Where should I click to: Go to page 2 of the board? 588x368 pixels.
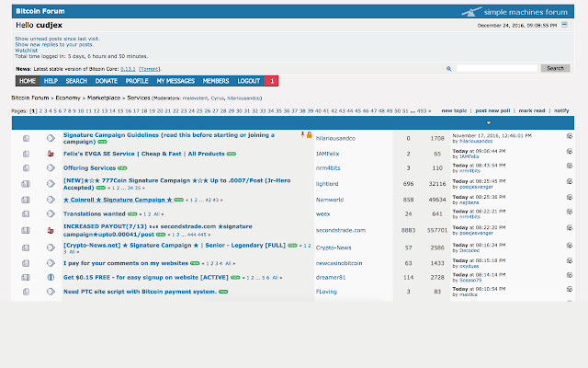click(40, 111)
